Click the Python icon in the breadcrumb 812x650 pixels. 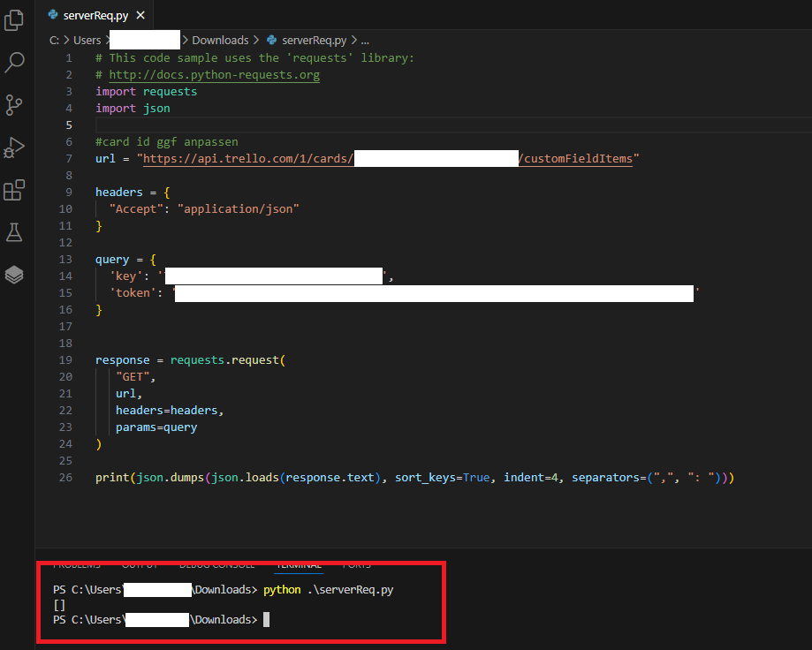pyautogui.click(x=272, y=40)
